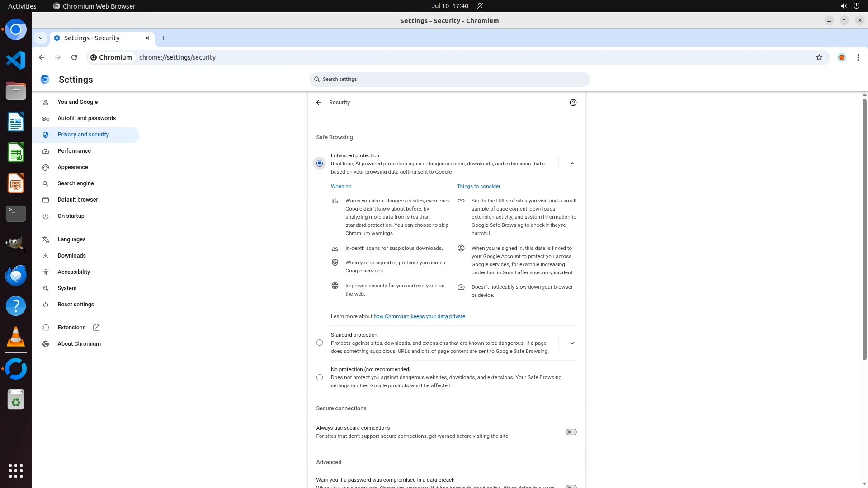Click the Security help question-mark icon
Screen dimensions: 868x488
573,103
